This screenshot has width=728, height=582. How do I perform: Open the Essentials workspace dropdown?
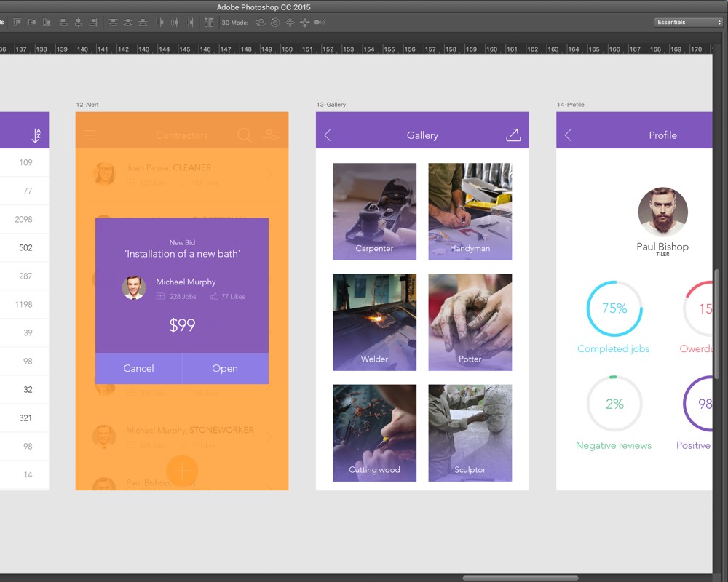pyautogui.click(x=689, y=23)
